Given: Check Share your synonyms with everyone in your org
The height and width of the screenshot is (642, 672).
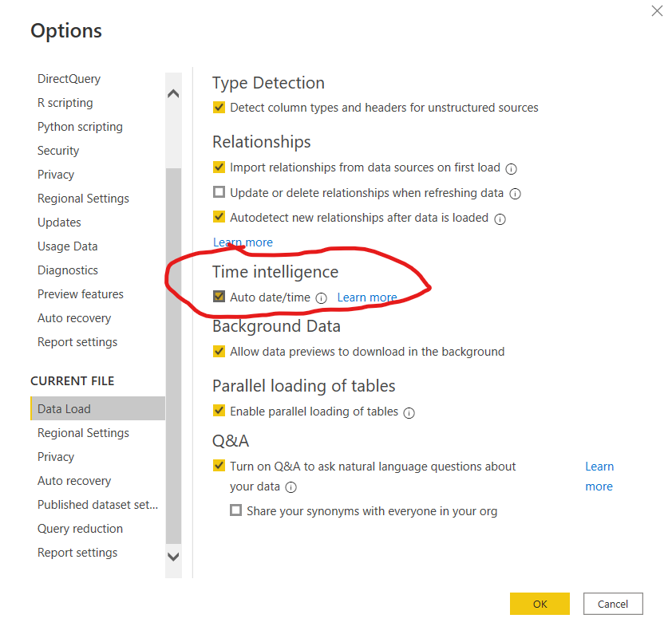Looking at the screenshot, I should (235, 510).
